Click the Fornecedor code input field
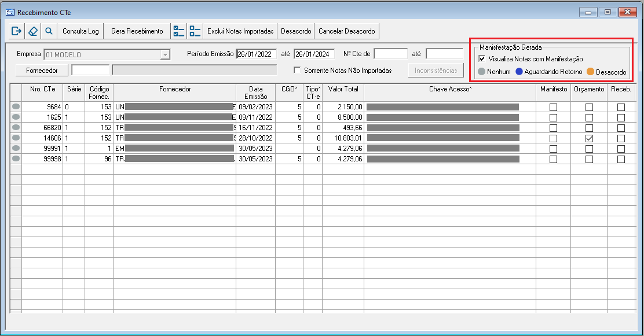This screenshot has width=644, height=336. [x=90, y=70]
